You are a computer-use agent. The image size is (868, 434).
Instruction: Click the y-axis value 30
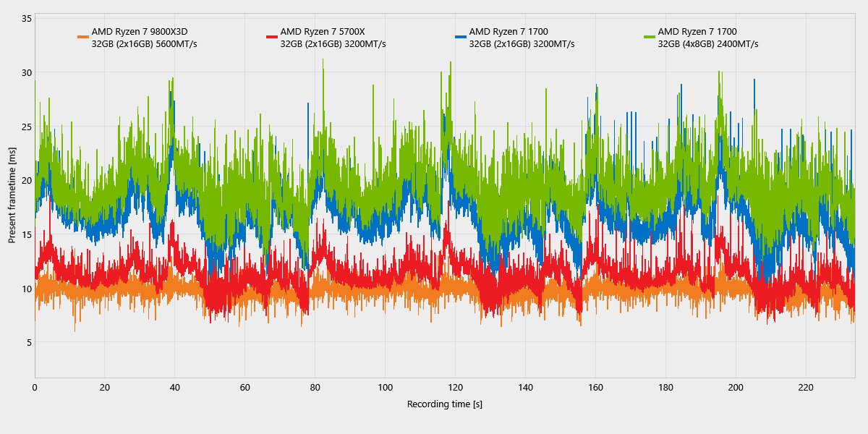click(x=26, y=72)
